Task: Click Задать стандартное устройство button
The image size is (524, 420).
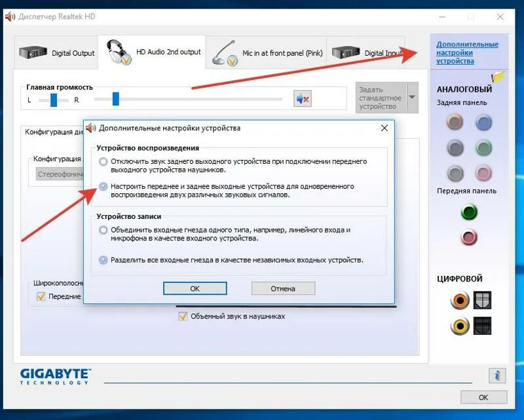Action: pyautogui.click(x=381, y=98)
